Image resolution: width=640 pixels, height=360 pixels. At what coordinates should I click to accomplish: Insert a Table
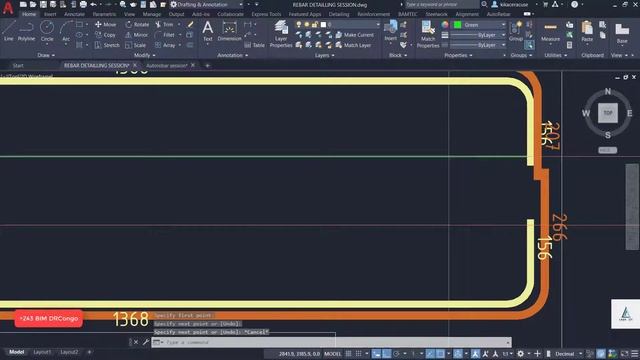tap(254, 45)
